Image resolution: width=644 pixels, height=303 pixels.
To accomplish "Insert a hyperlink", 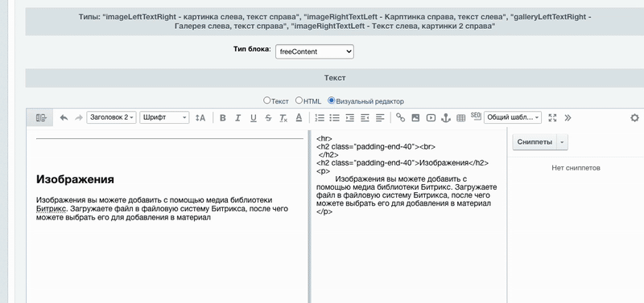I will pos(400,117).
